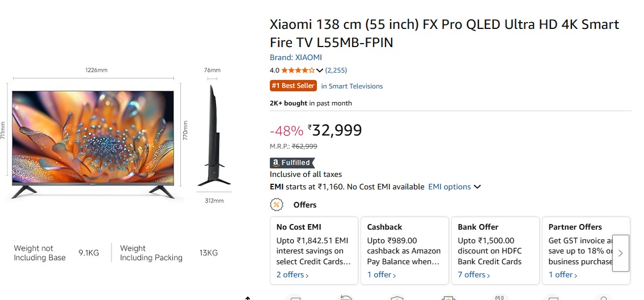
Task: Expand the ratings dropdown chevron
Action: (320, 70)
